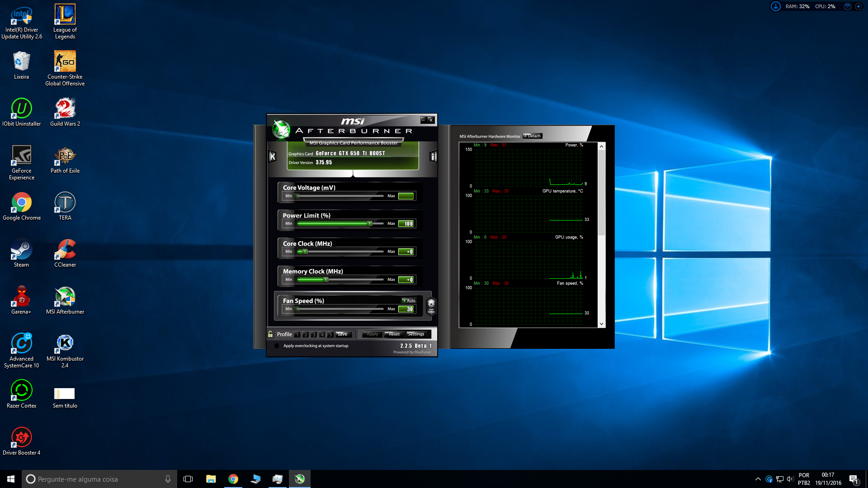Open File Explorer from the taskbar
Image resolution: width=868 pixels, height=488 pixels.
click(x=211, y=479)
